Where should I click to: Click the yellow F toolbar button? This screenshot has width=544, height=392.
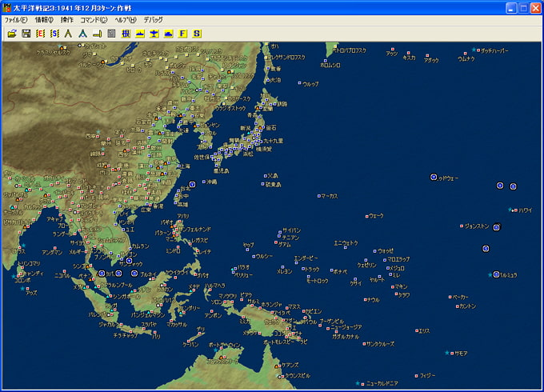(182, 34)
